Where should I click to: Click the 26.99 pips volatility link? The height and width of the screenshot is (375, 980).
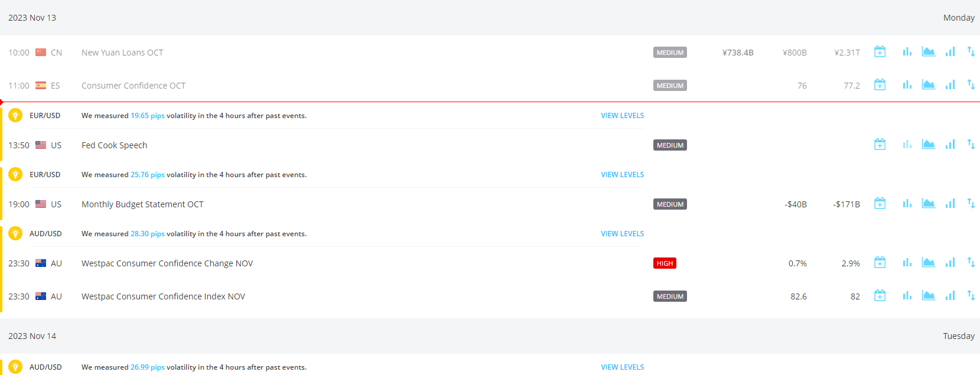point(148,367)
